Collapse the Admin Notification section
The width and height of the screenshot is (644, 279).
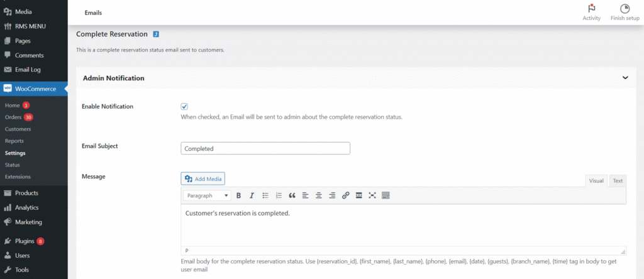tap(625, 77)
